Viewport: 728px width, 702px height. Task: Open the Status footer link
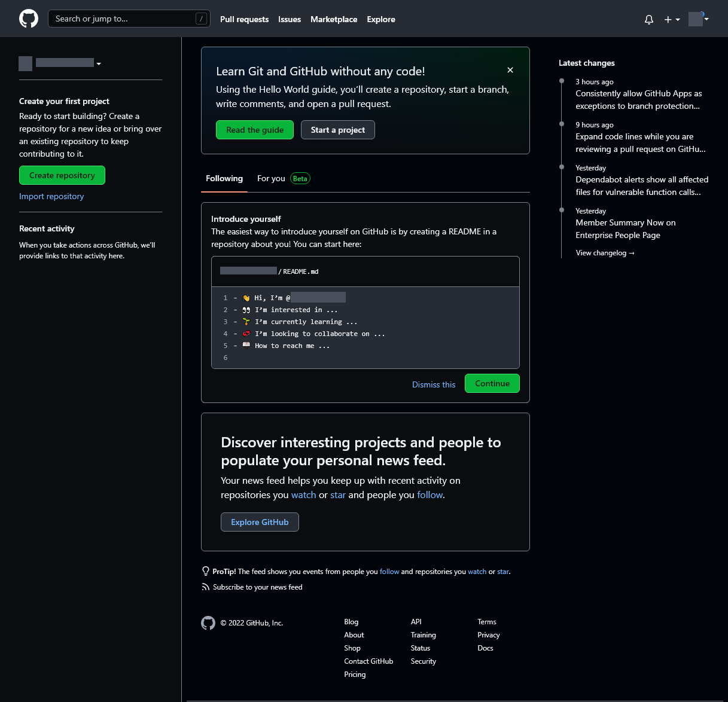(421, 648)
